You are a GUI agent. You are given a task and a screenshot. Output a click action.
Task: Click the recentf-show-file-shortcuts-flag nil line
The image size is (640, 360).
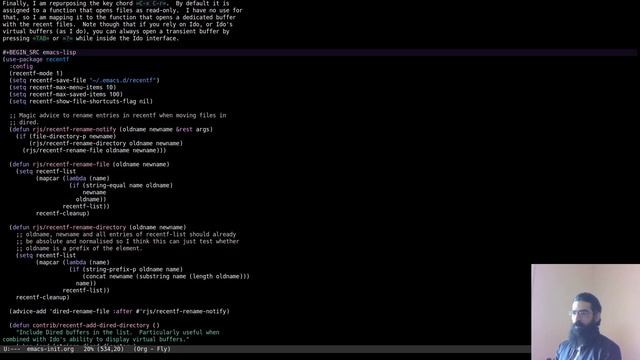click(81, 101)
